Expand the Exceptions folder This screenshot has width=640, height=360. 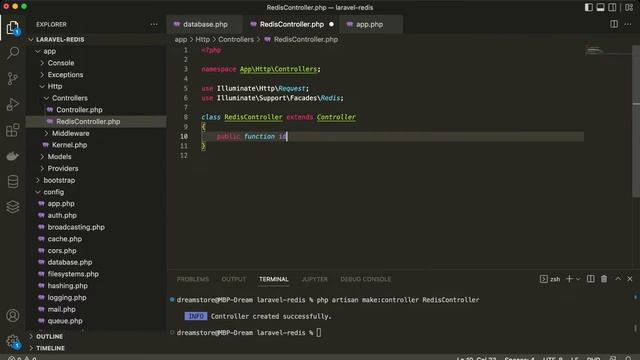(x=96, y=75)
